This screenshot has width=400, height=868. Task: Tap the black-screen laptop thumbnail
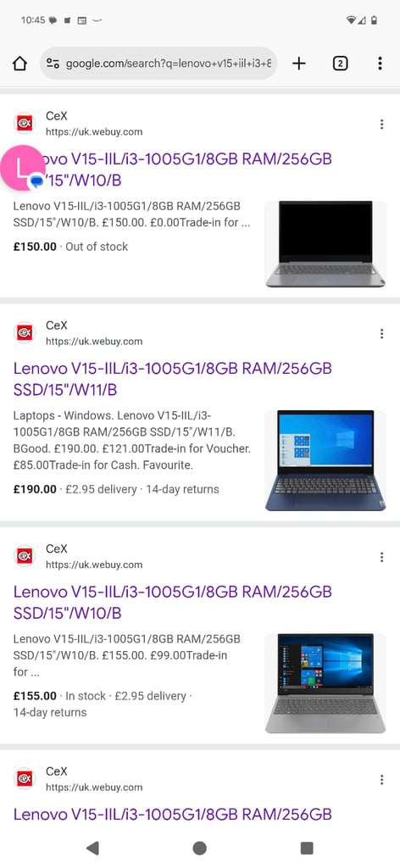click(x=326, y=244)
